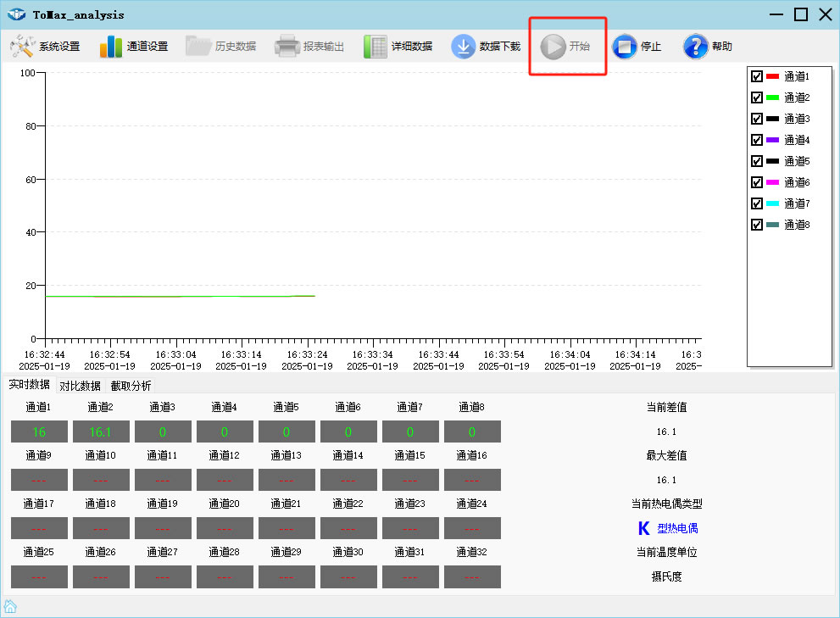Image resolution: width=840 pixels, height=618 pixels.
Task: Select the 实时数据 tab
Action: pyautogui.click(x=30, y=385)
